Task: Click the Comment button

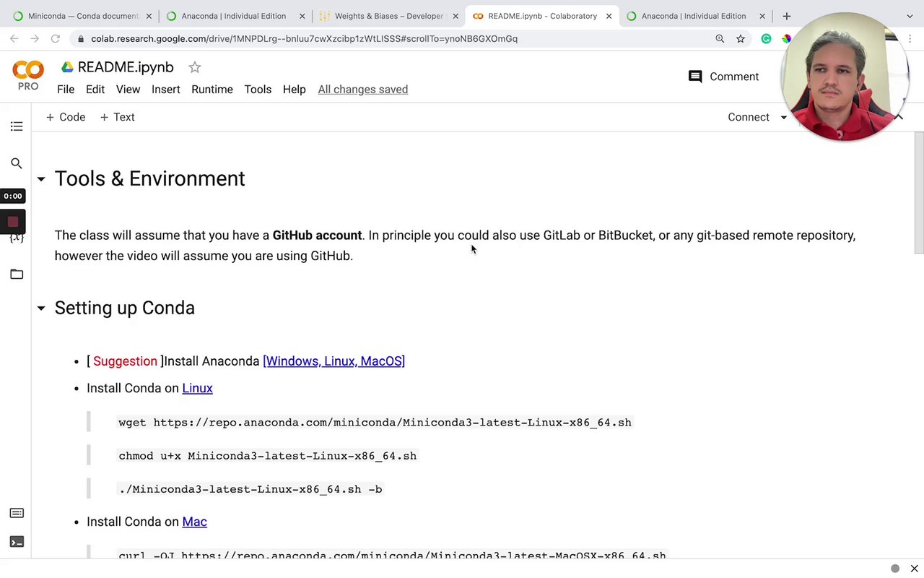Action: coord(724,77)
